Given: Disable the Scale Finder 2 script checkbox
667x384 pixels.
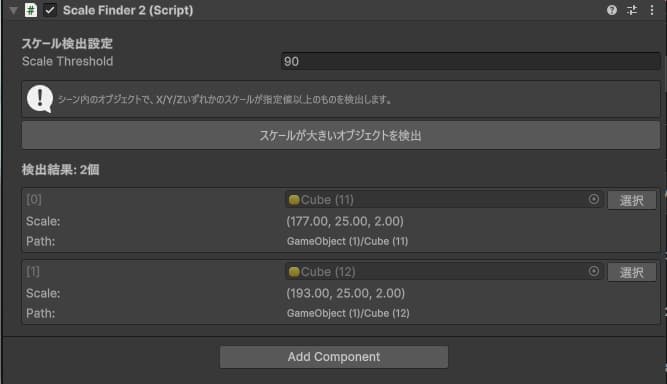Looking at the screenshot, I should coord(50,10).
